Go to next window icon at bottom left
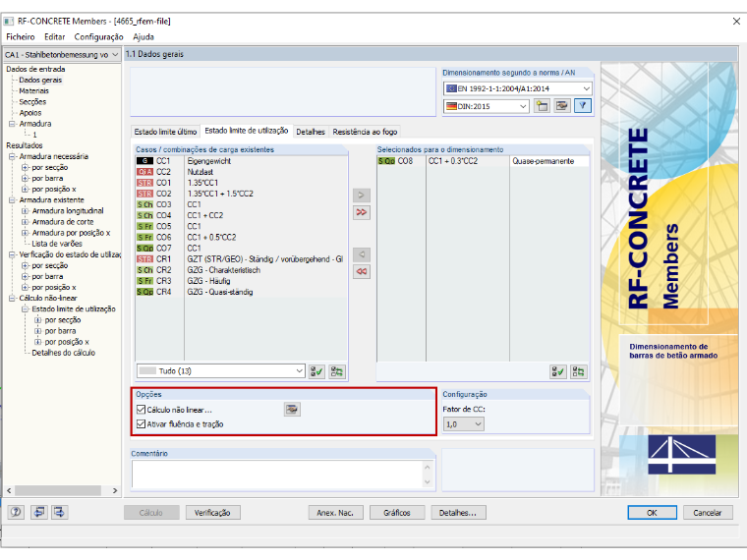This screenshot has width=747, height=560. [60, 512]
